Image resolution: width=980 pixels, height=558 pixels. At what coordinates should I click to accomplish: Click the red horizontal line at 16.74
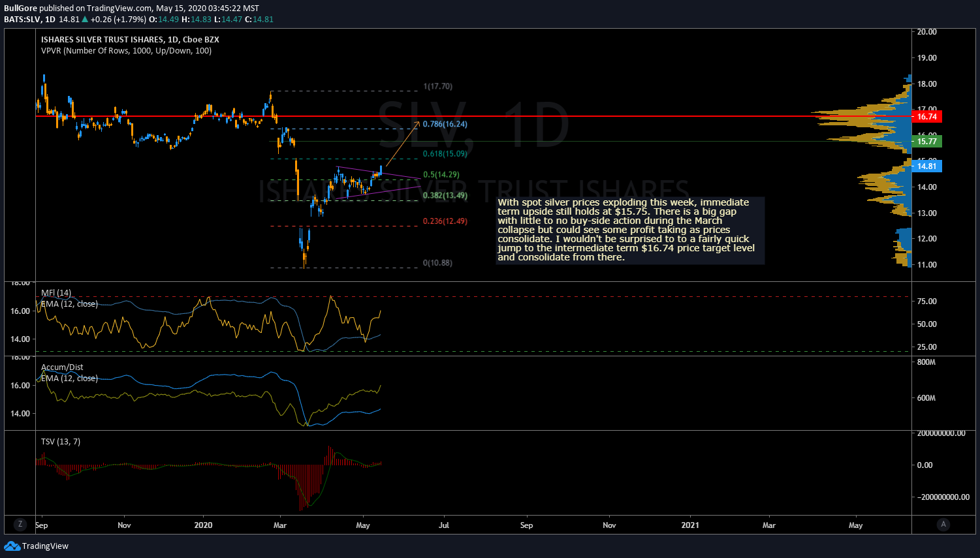pos(473,117)
